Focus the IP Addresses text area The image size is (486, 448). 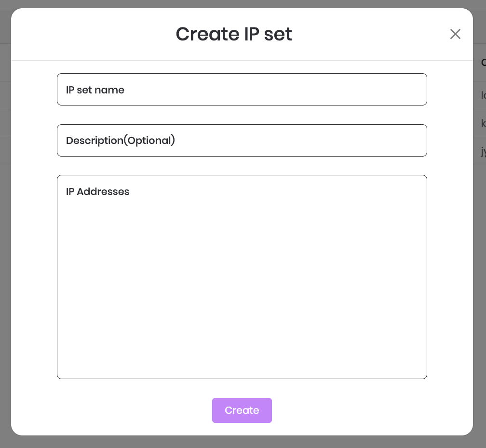(x=242, y=277)
